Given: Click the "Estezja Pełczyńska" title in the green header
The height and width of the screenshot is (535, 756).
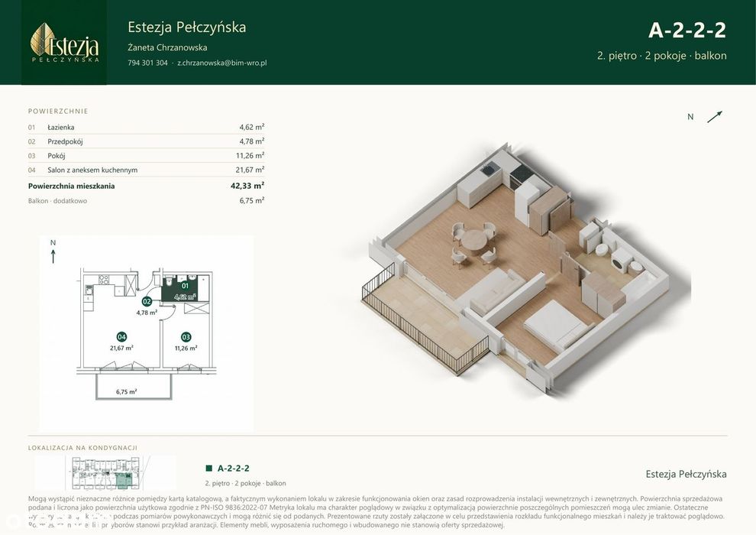Looking at the screenshot, I should point(186,27).
